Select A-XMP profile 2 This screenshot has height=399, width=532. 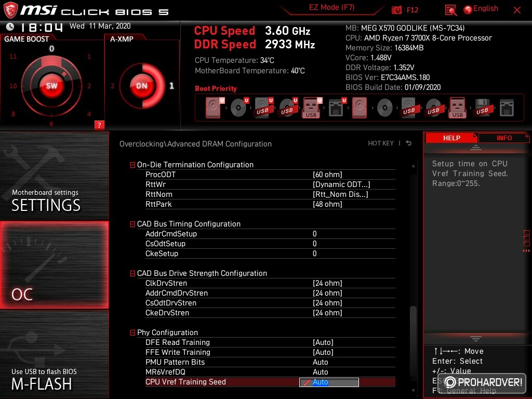tap(112, 86)
